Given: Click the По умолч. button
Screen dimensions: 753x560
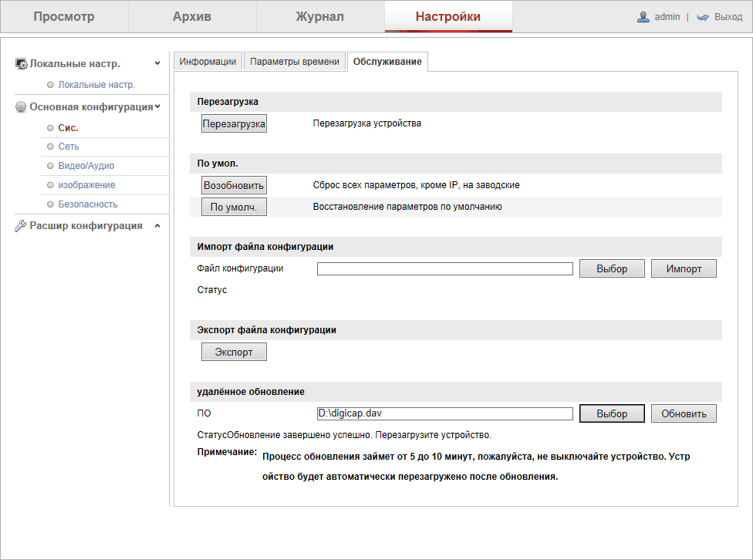Looking at the screenshot, I should [x=234, y=207].
